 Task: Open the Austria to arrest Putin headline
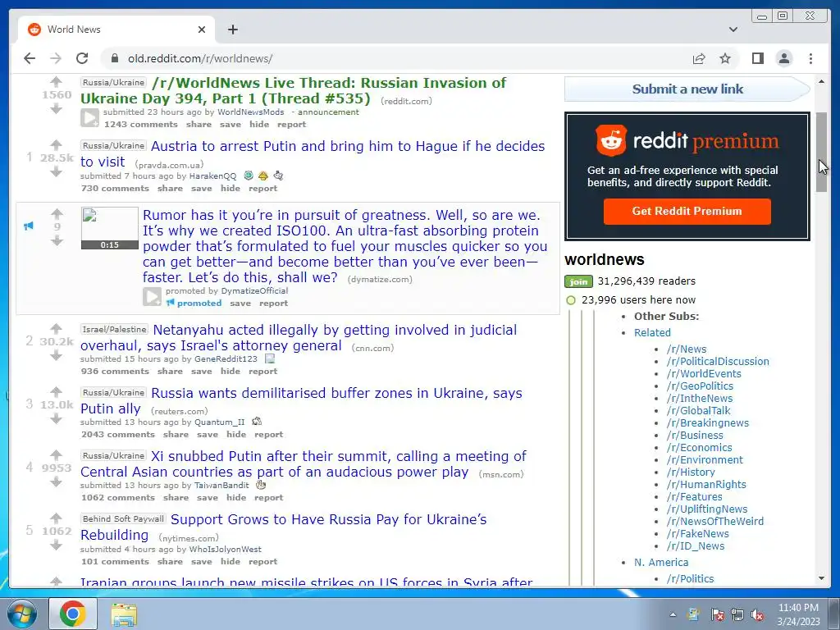coord(313,153)
